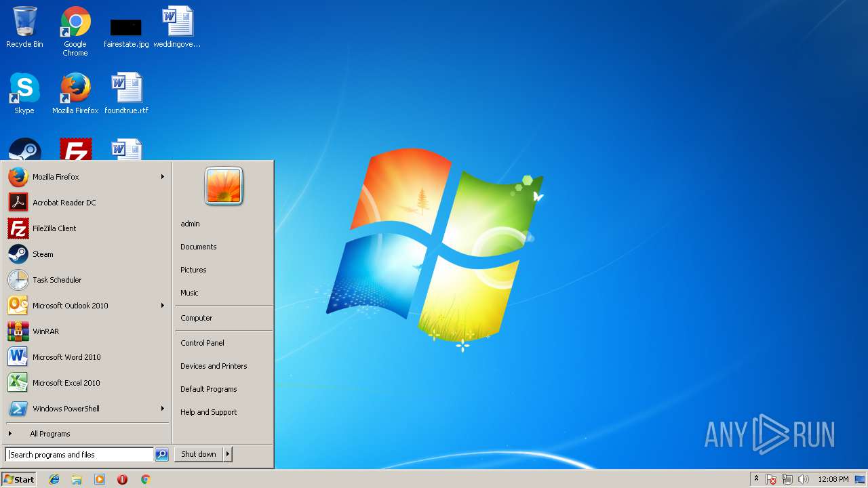Click the 12:08 PM clock
Image resolution: width=868 pixels, height=488 pixels.
click(x=833, y=479)
